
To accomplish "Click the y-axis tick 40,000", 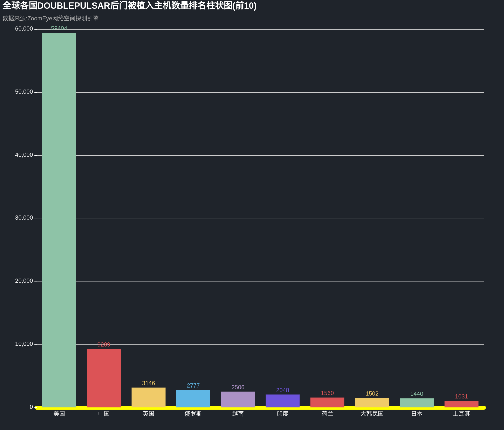I will click(x=24, y=155).
